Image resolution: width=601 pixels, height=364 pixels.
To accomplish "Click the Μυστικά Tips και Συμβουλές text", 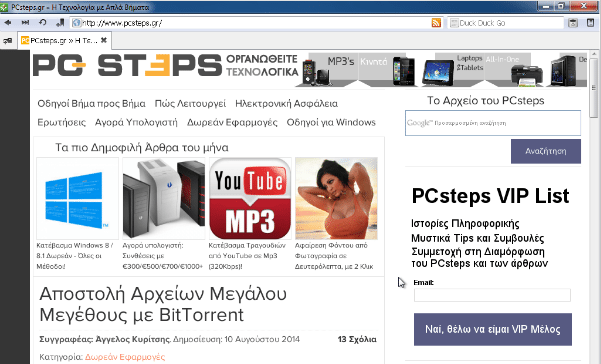I will pos(478,238).
